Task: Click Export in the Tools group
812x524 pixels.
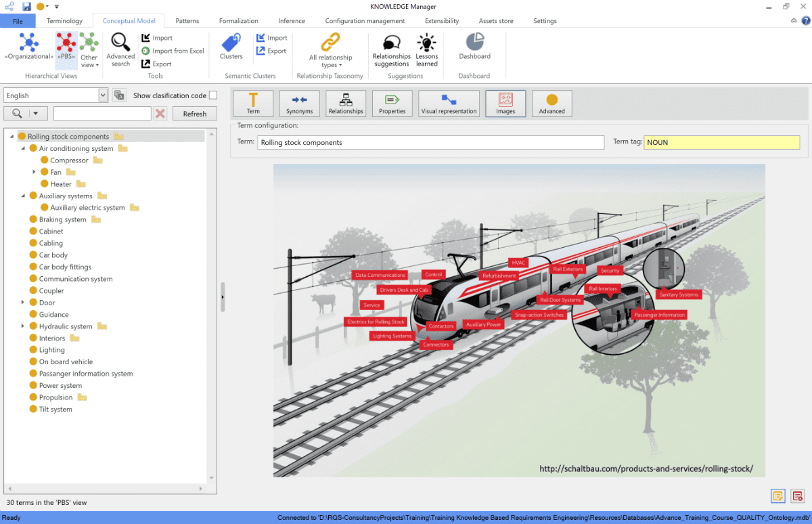Action: coord(156,64)
